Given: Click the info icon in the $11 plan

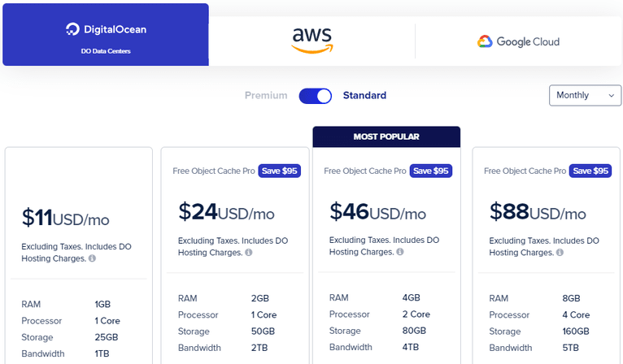Looking at the screenshot, I should pyautogui.click(x=93, y=258).
